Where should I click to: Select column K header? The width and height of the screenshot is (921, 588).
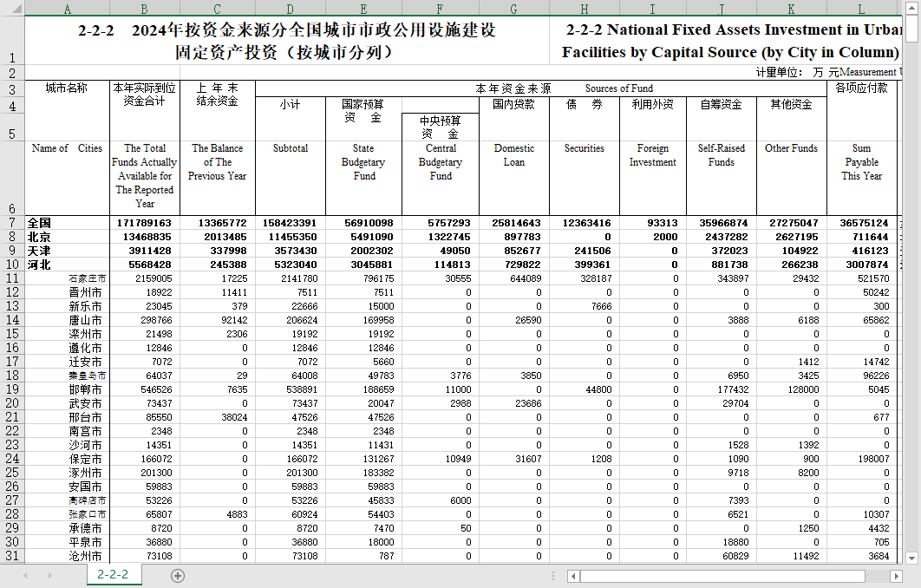(791, 9)
